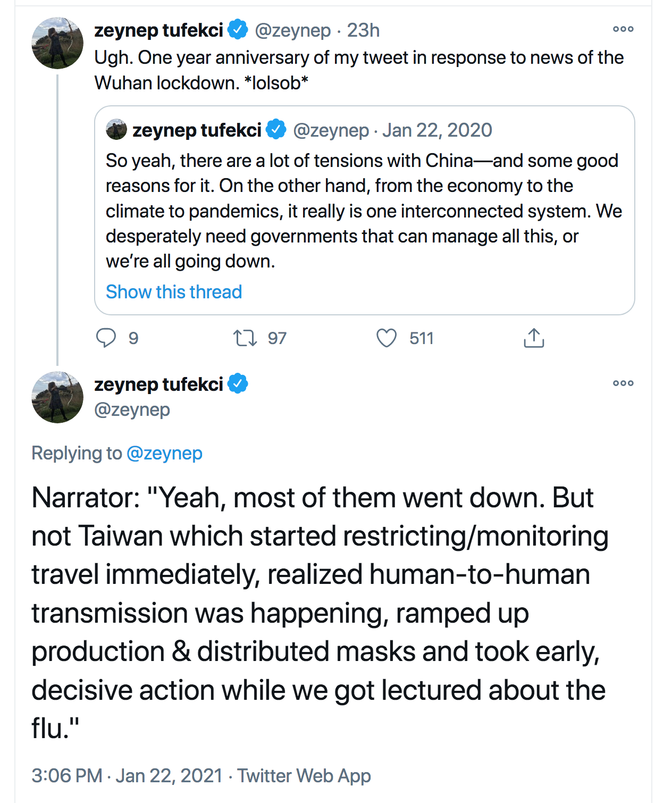Click the small avatar in quoted tweet

pyautogui.click(x=116, y=130)
